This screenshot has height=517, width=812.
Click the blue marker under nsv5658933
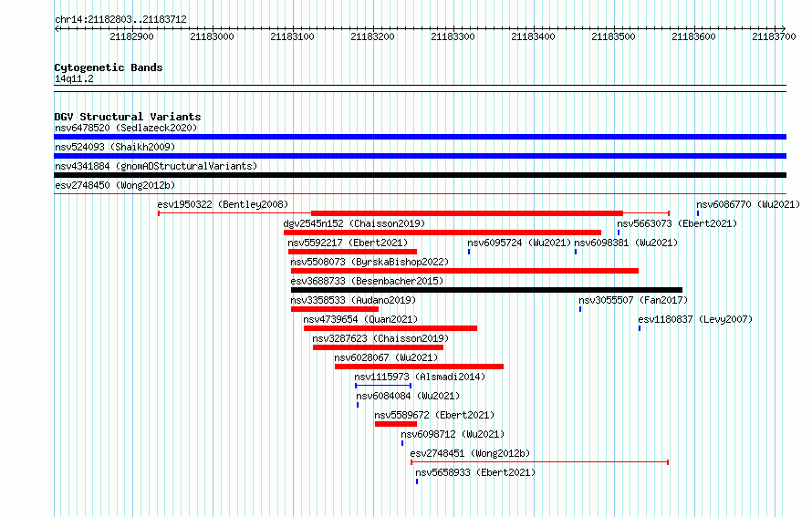(417, 481)
